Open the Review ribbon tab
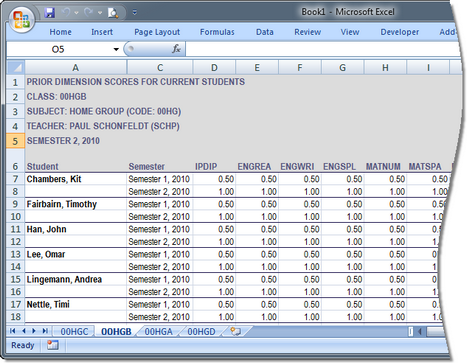The image size is (467, 363). pos(307,32)
